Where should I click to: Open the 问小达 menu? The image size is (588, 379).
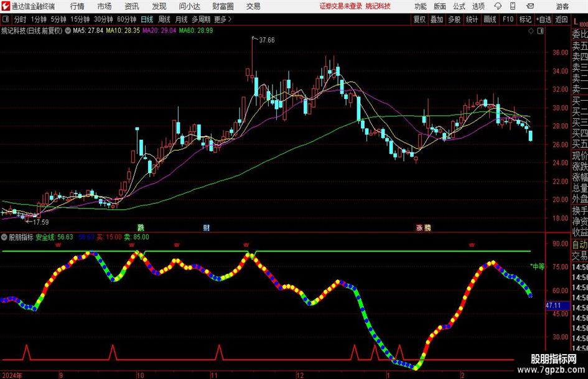189,6
